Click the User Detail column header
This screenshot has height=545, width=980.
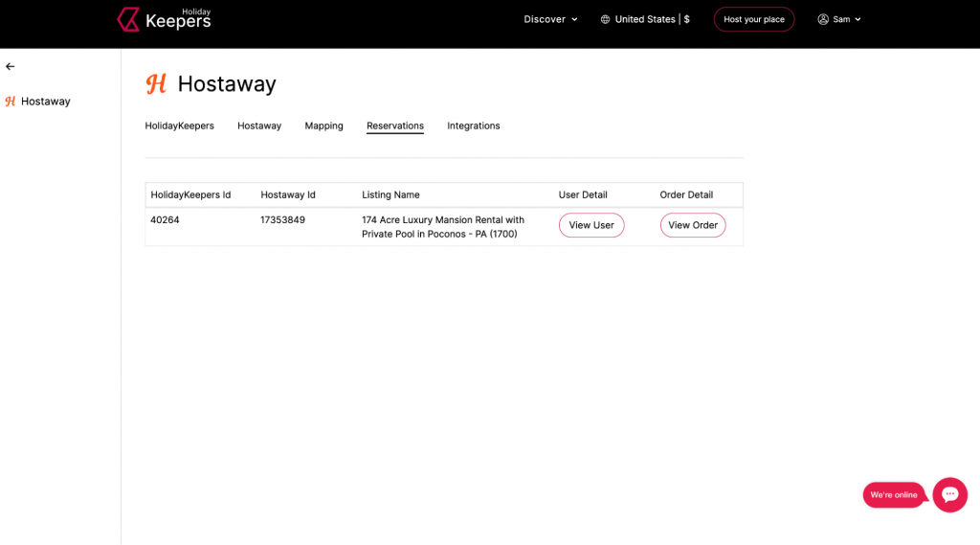click(x=583, y=194)
